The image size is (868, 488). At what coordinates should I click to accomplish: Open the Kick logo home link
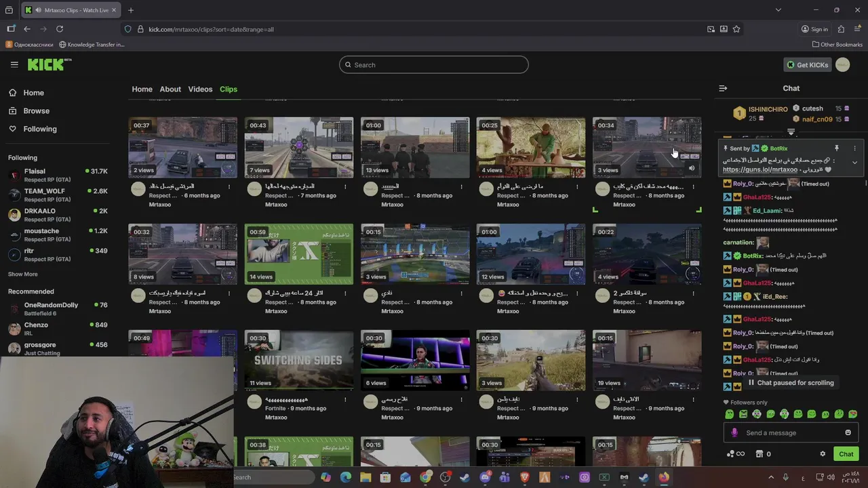click(49, 64)
